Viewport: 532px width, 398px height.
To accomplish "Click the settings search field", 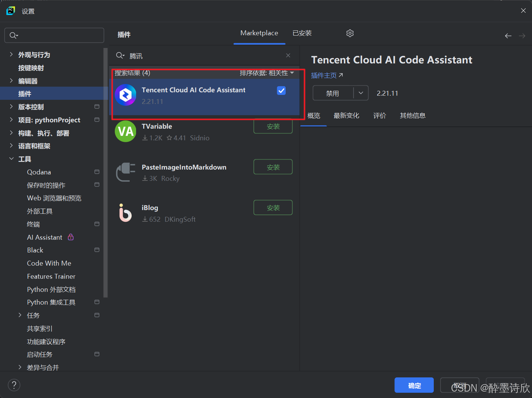I will [54, 35].
